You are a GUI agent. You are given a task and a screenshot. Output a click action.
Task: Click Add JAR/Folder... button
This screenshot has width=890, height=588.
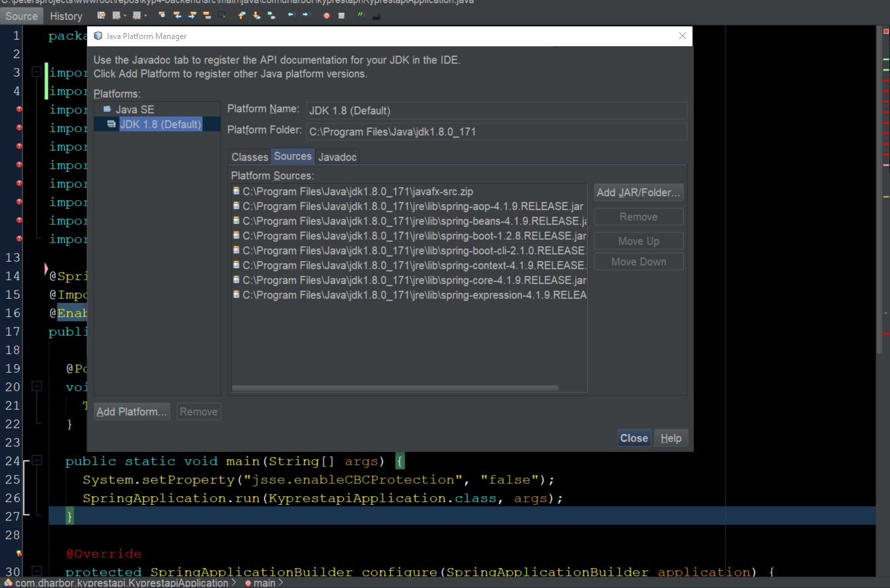[638, 193]
